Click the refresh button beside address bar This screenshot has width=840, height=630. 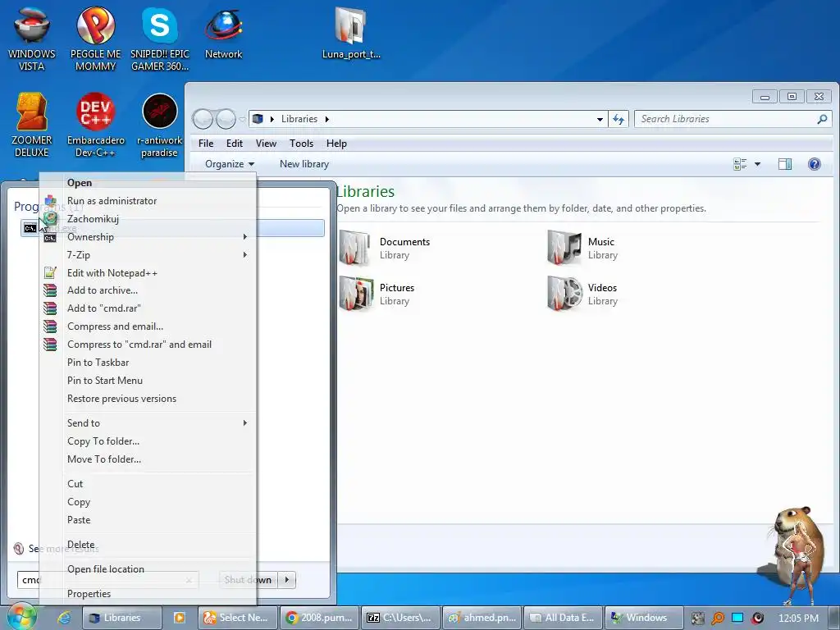619,119
